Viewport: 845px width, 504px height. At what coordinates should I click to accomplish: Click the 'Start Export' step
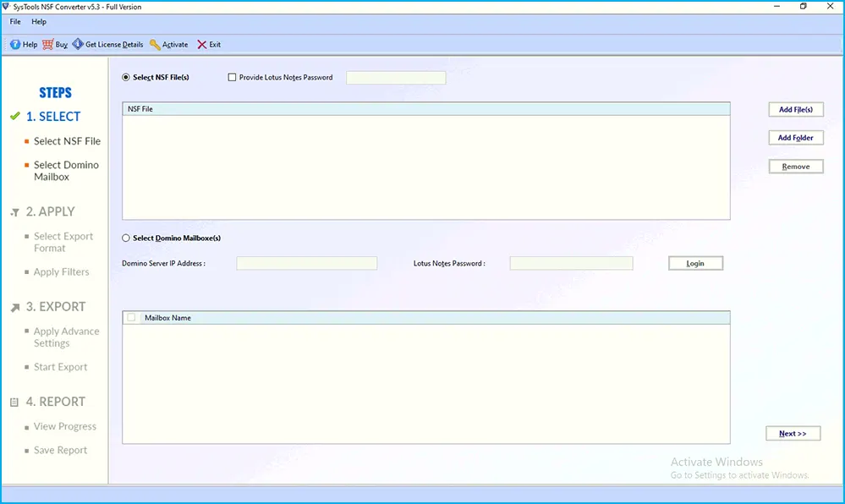[x=60, y=367]
